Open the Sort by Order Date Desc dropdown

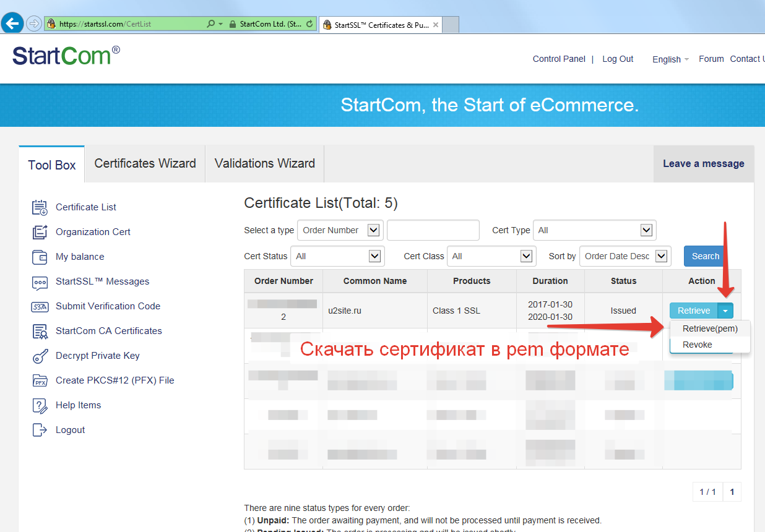(x=625, y=256)
